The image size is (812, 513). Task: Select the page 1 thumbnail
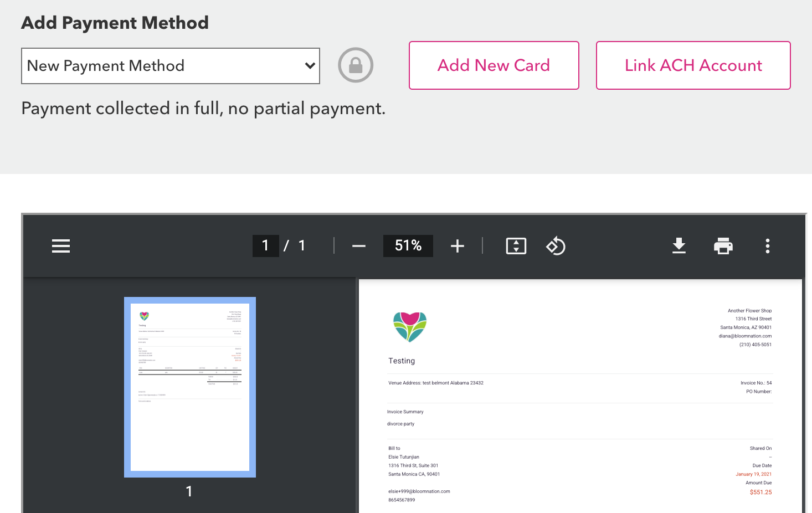click(x=190, y=387)
